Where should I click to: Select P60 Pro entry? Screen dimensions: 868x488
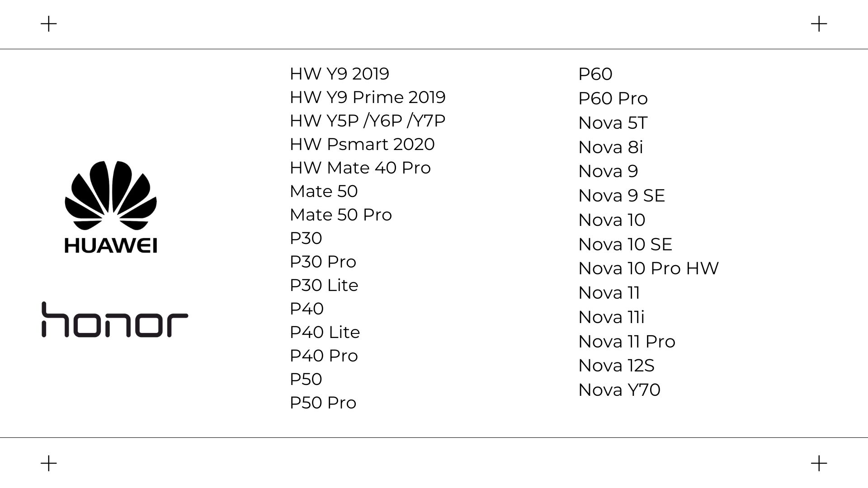click(x=613, y=98)
